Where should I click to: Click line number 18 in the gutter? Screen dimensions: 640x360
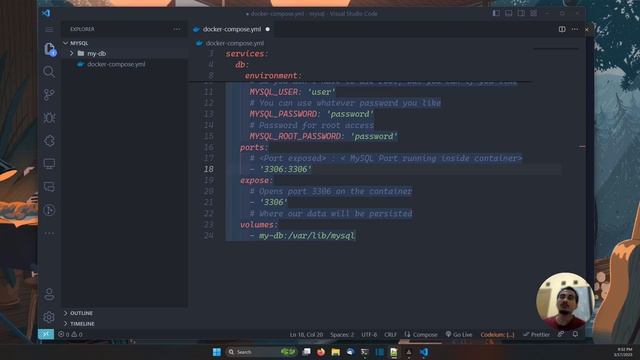coord(209,169)
